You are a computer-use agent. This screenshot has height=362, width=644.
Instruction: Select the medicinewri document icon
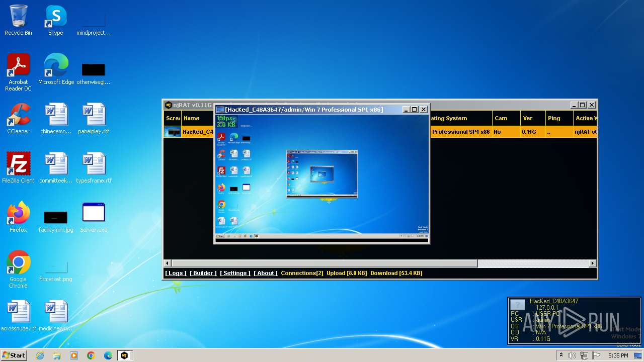coord(56,316)
